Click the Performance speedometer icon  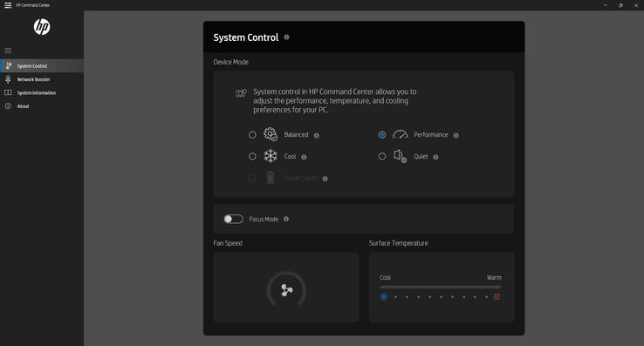click(x=400, y=134)
